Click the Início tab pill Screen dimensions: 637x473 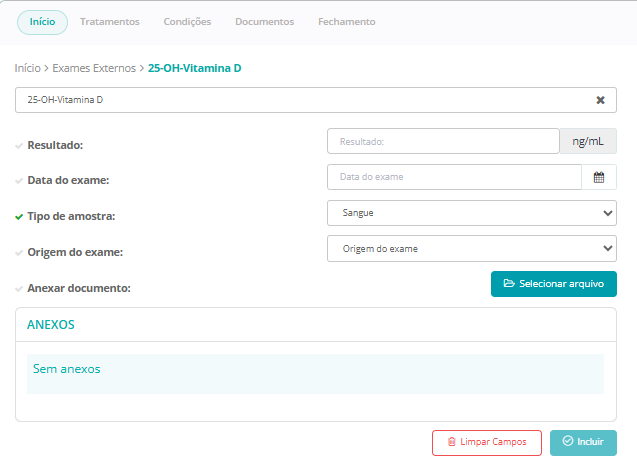tap(42, 22)
